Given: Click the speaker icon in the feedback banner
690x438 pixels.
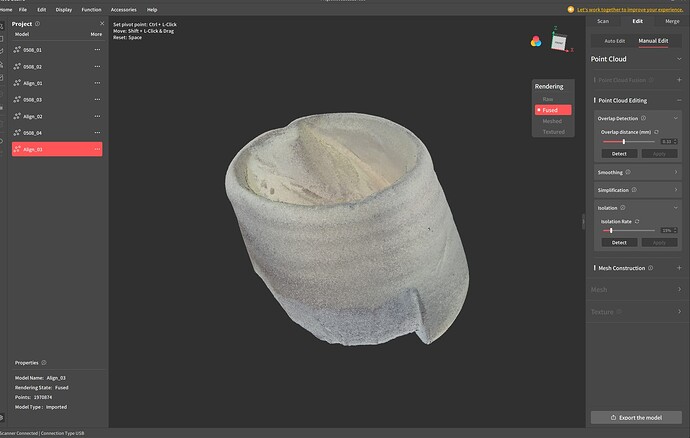Looking at the screenshot, I should (x=571, y=9).
